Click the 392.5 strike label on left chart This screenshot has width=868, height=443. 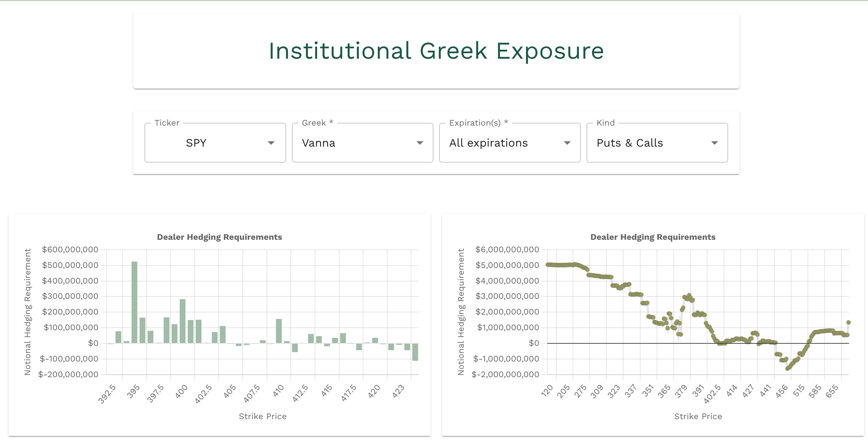[x=107, y=394]
